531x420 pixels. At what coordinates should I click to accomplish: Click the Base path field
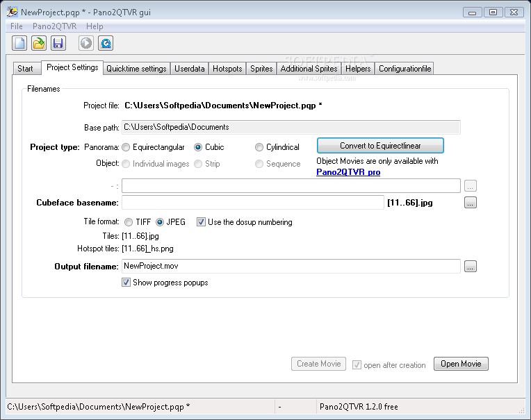(291, 127)
